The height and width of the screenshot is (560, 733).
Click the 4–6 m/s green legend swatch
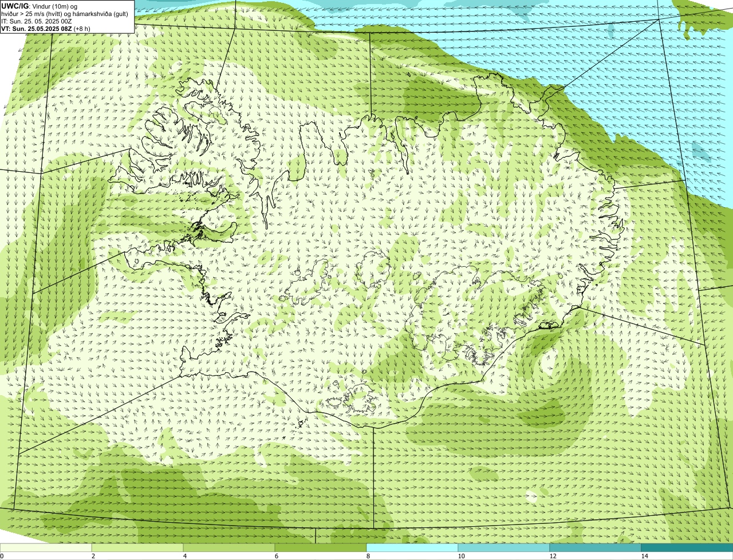[229, 548]
